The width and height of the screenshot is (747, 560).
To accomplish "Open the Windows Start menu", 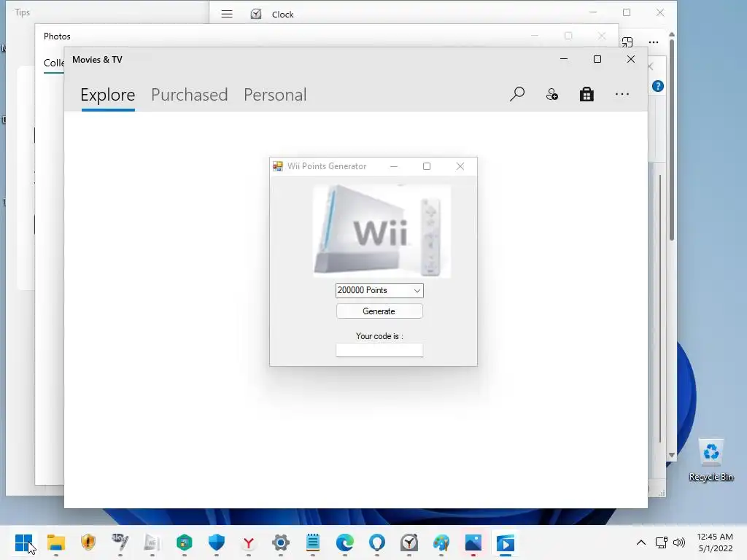I will pos(23,542).
